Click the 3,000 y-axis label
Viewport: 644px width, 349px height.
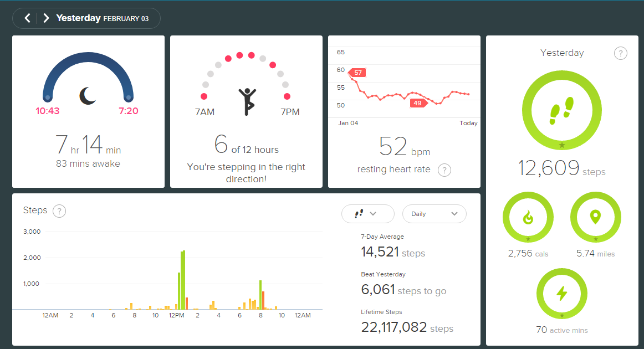32,232
